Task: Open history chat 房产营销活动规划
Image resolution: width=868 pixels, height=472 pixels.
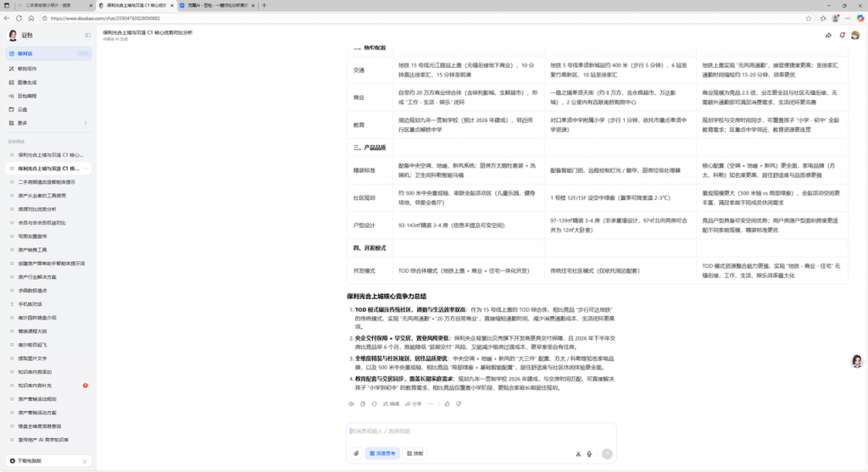Action: point(48,399)
